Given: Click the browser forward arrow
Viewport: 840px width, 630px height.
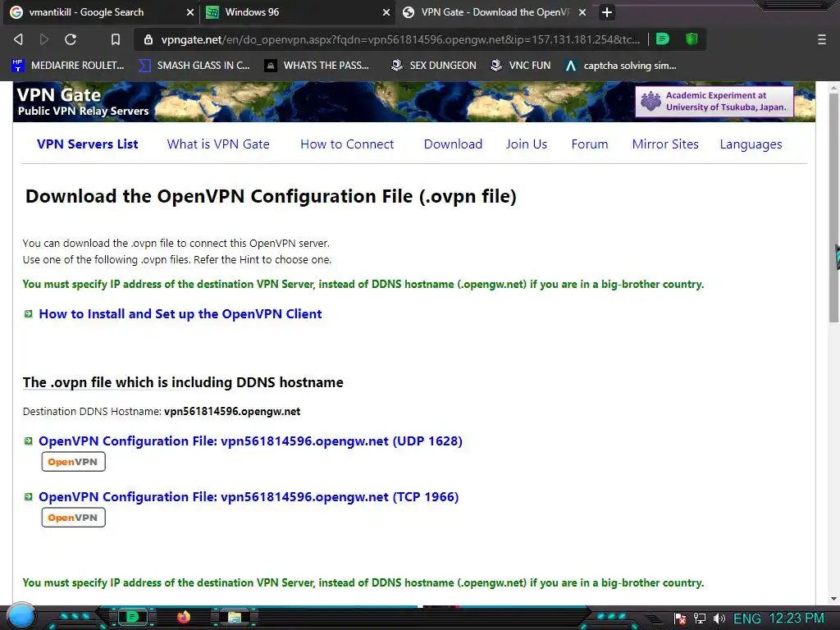Looking at the screenshot, I should (x=44, y=39).
